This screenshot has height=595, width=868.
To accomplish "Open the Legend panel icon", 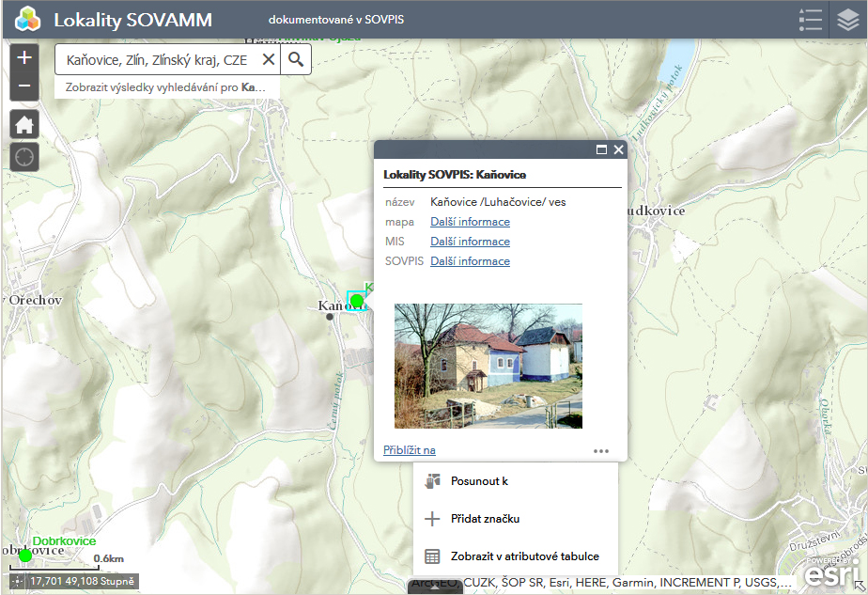I will [810, 20].
